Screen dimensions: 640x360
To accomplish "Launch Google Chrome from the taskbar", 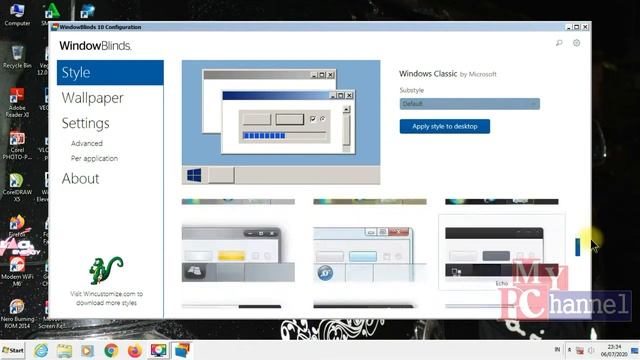I will 111,350.
